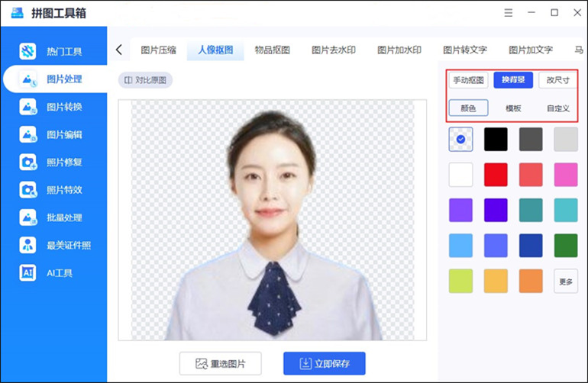The height and width of the screenshot is (383, 588).
Task: Click 立即保存 to save image
Action: (325, 363)
